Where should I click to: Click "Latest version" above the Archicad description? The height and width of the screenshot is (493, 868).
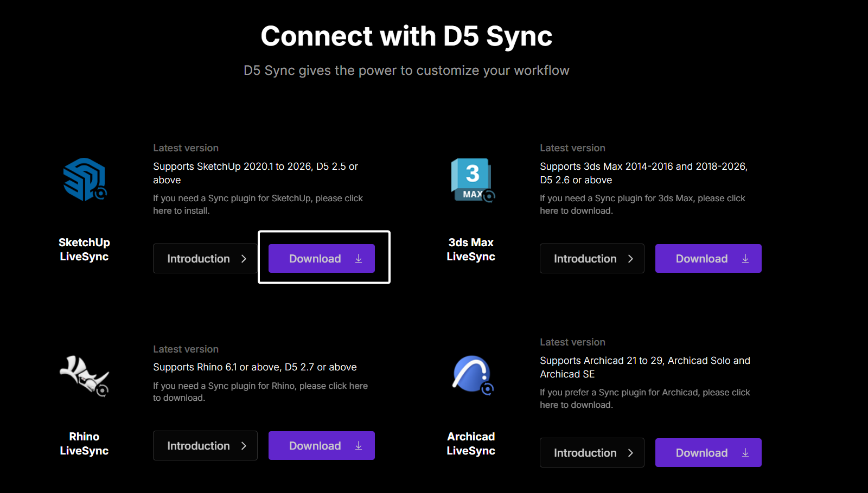click(572, 342)
